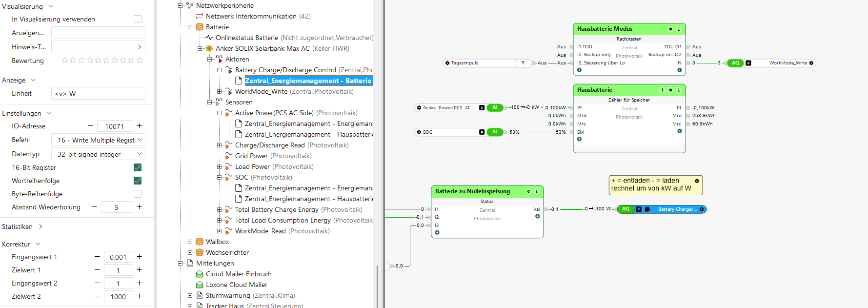
Task: Select Loxone Cloud Mailer tree item
Action: pos(237,285)
